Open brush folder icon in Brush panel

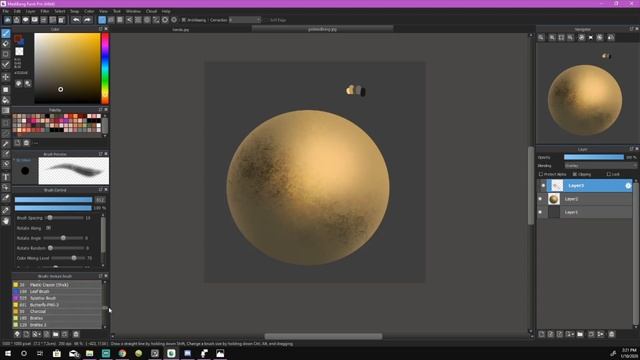click(56, 334)
